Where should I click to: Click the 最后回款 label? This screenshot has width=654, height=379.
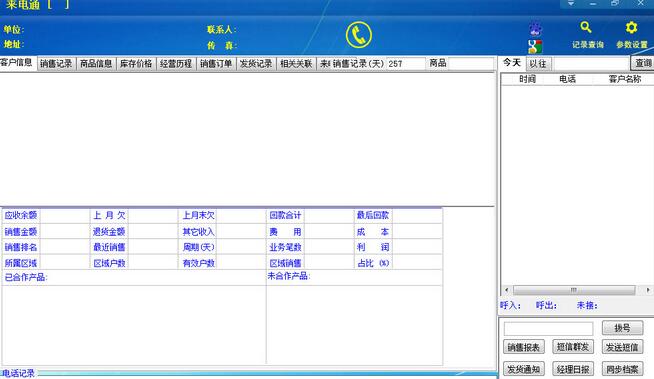point(373,215)
